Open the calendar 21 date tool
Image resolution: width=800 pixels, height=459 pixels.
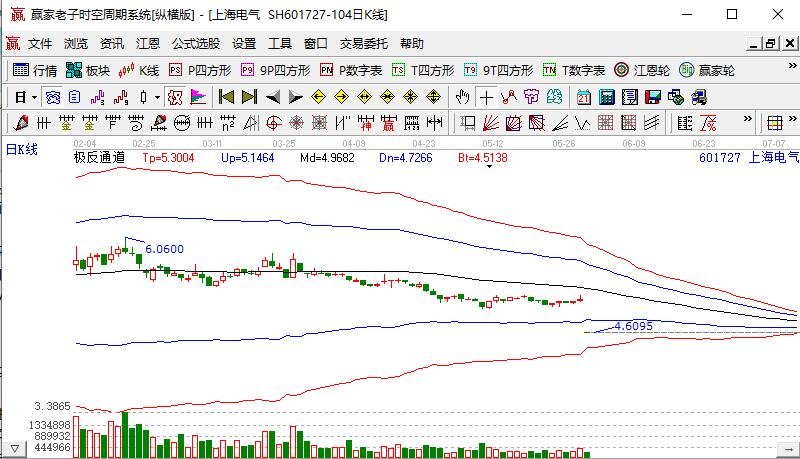(584, 97)
